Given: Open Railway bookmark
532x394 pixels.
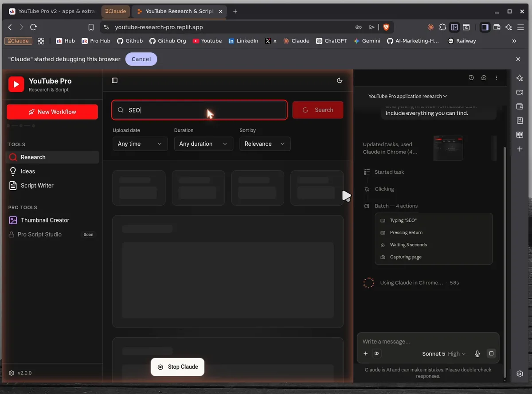Looking at the screenshot, I should point(462,41).
